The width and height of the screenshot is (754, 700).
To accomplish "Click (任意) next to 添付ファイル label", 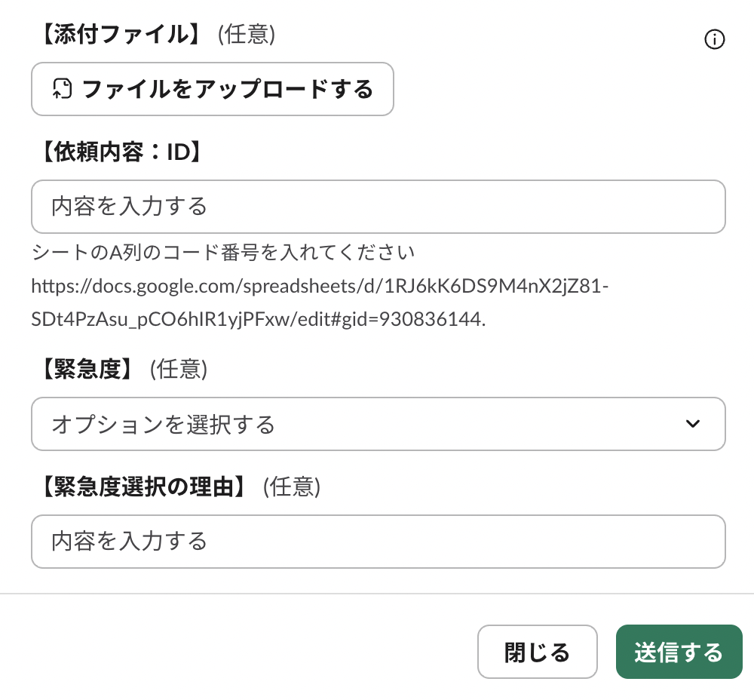I will point(247,35).
